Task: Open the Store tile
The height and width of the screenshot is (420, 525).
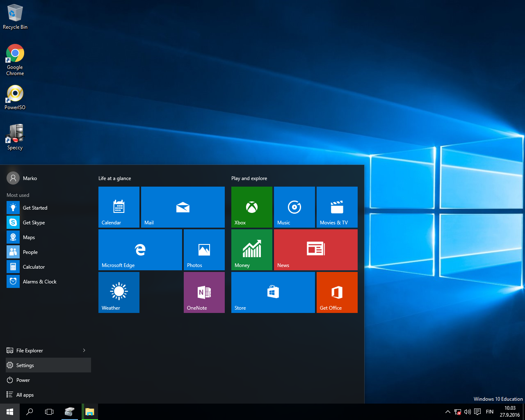Action: (x=273, y=292)
